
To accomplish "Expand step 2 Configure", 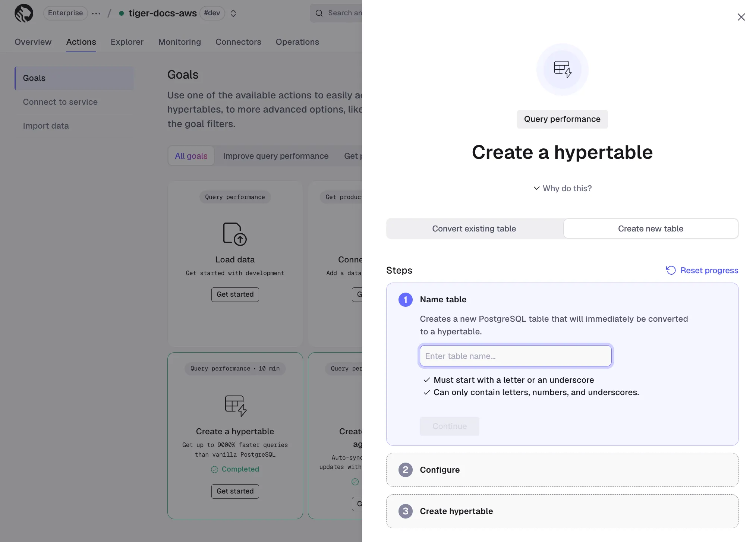I will (562, 470).
